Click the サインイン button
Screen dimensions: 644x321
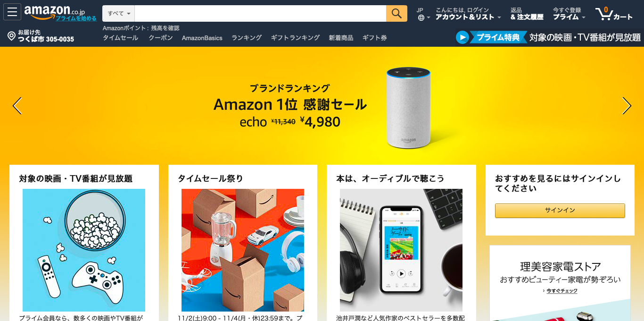pyautogui.click(x=560, y=211)
